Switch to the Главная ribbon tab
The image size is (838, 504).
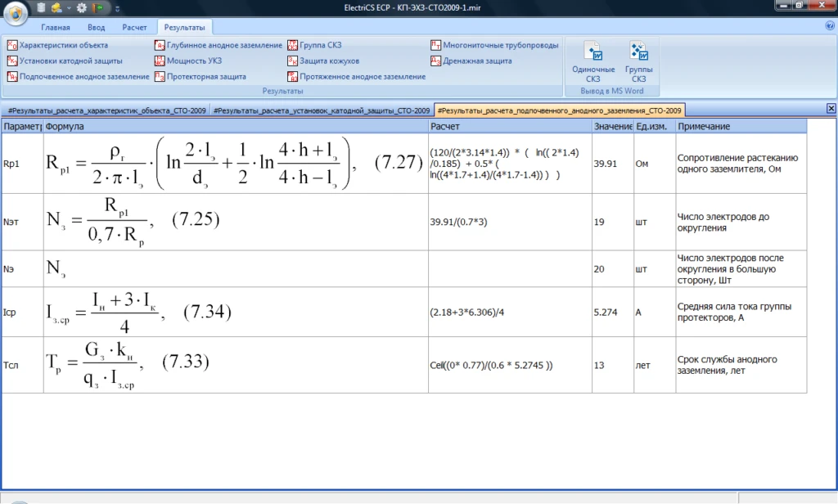[56, 27]
